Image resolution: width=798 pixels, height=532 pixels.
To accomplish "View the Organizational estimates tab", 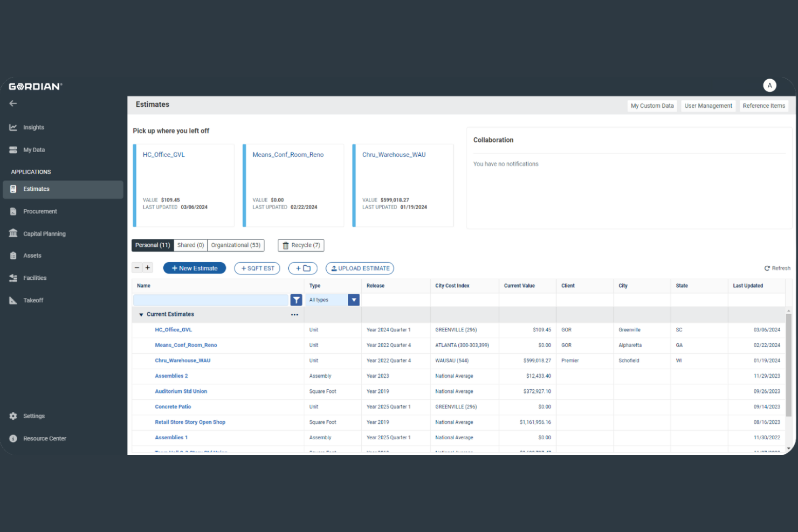I will 236,245.
